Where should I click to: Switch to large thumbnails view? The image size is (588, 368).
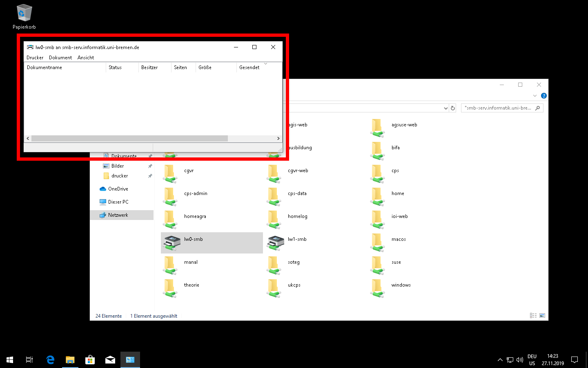pyautogui.click(x=542, y=316)
